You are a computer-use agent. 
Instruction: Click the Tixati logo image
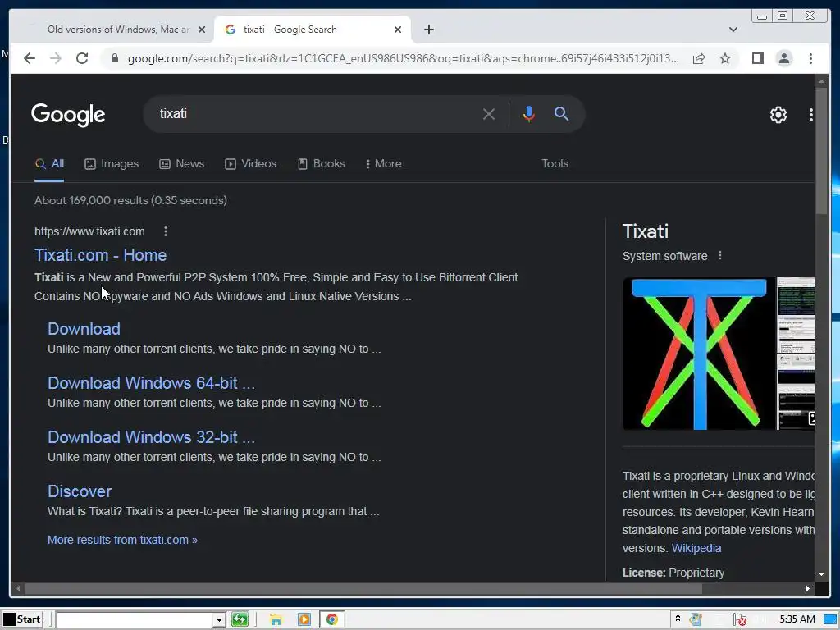pyautogui.click(x=699, y=354)
